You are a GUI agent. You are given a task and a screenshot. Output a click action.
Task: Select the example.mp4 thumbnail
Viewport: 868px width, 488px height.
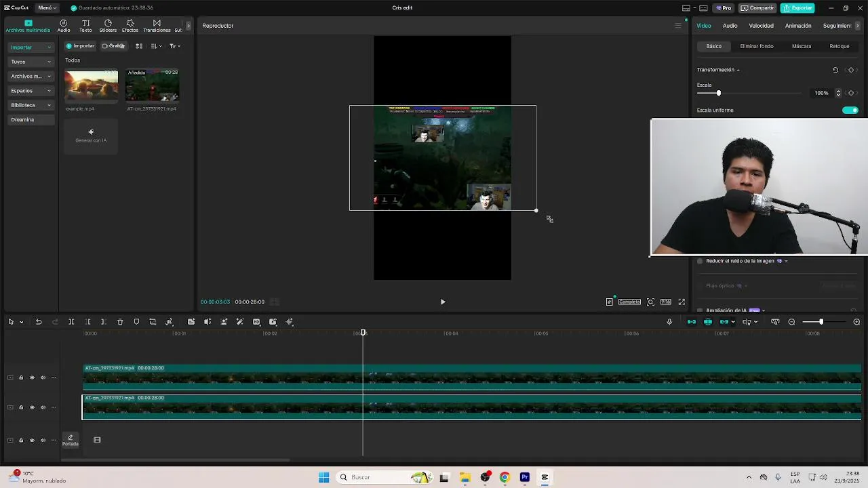click(91, 85)
